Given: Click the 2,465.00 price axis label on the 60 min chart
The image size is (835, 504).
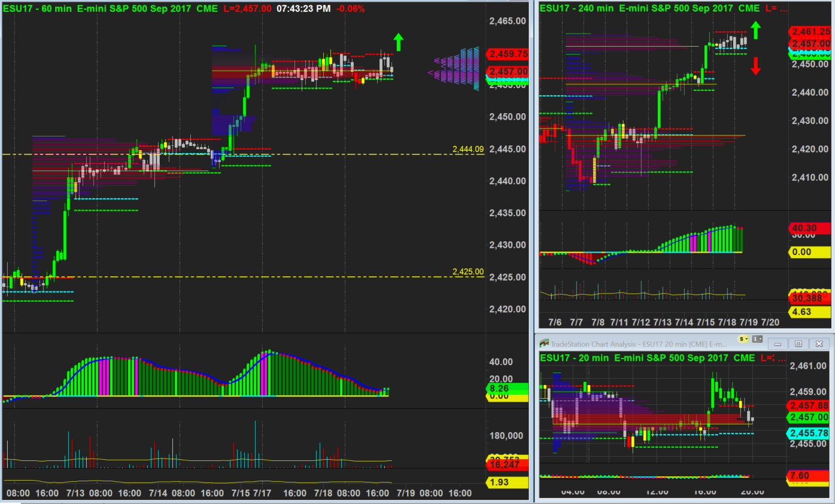Looking at the screenshot, I should click(508, 21).
